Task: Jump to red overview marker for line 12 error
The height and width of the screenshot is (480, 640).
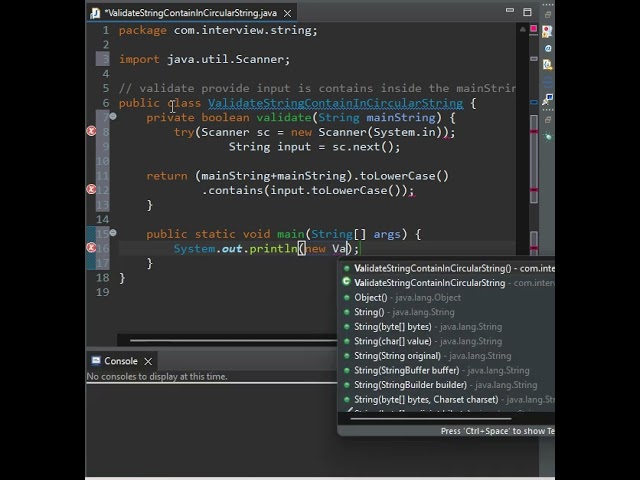Action: click(533, 190)
